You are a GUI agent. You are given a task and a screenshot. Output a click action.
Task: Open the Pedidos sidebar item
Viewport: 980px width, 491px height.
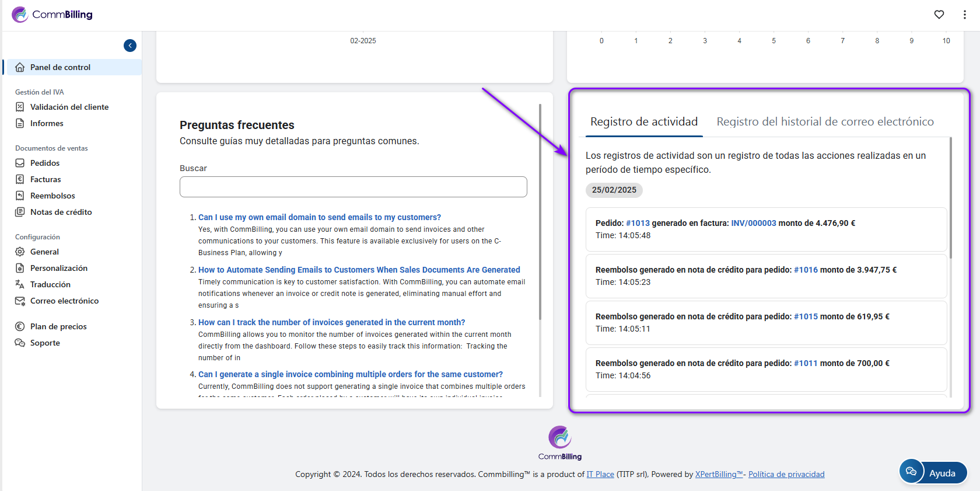(45, 163)
